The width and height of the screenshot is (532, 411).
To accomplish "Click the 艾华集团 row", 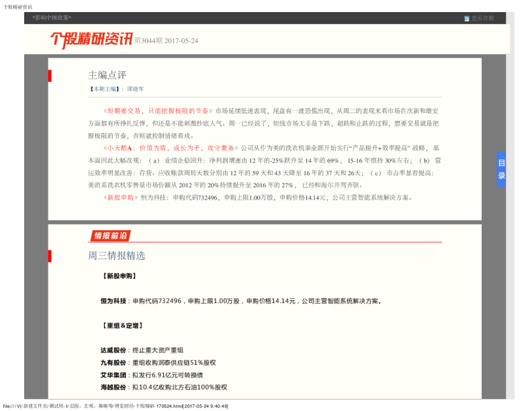I will (152, 375).
